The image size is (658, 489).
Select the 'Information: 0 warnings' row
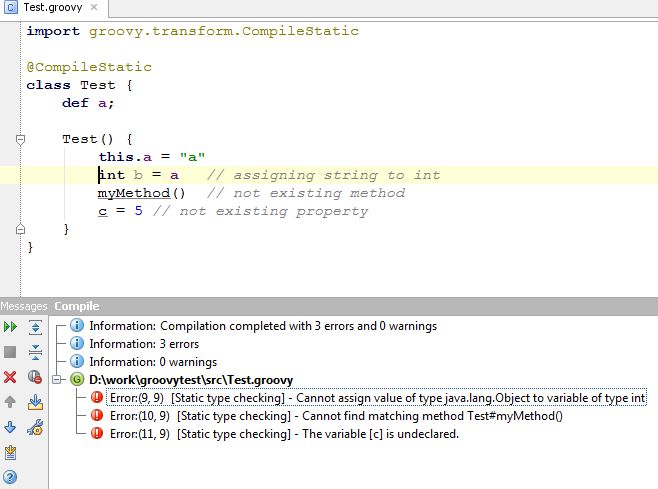[x=153, y=362]
